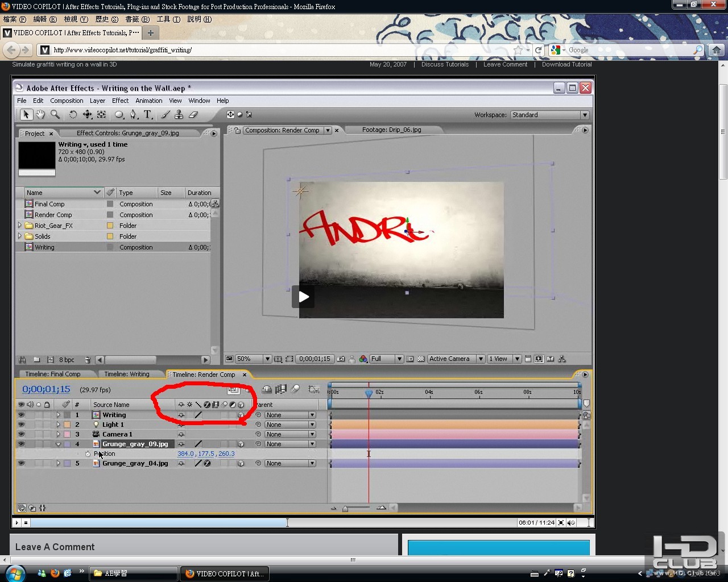Toggle visibility eye of Camera 1 layer

(x=21, y=434)
